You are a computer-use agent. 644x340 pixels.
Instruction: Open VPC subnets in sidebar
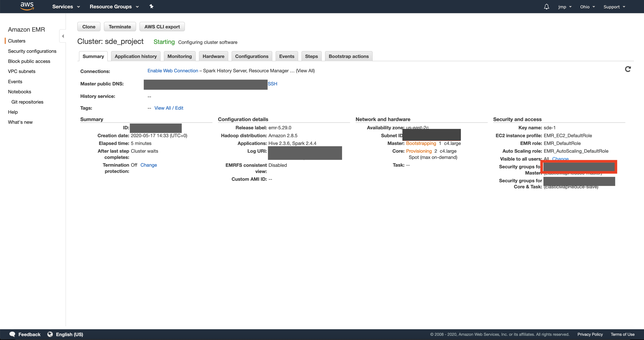click(22, 72)
